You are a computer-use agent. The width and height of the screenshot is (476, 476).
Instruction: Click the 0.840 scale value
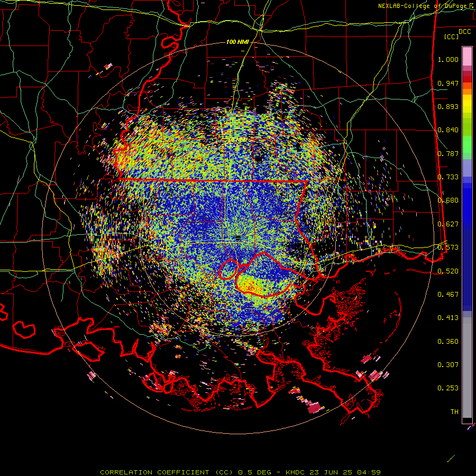click(x=448, y=130)
